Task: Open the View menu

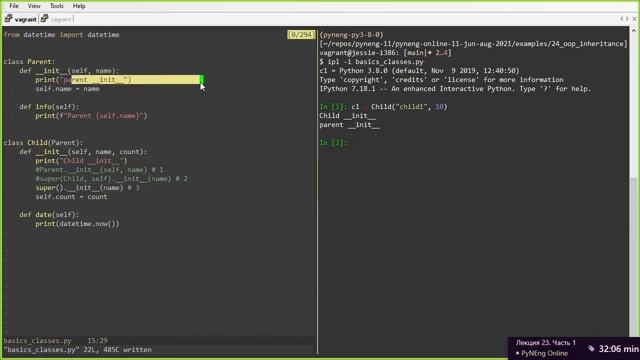Action: click(34, 6)
